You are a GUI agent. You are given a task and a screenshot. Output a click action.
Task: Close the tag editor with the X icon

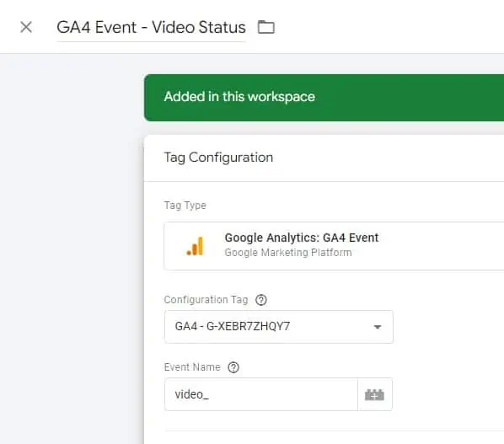tap(26, 27)
